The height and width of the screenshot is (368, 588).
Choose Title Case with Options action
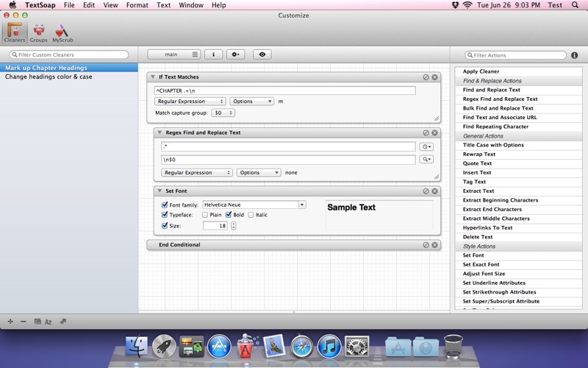493,145
